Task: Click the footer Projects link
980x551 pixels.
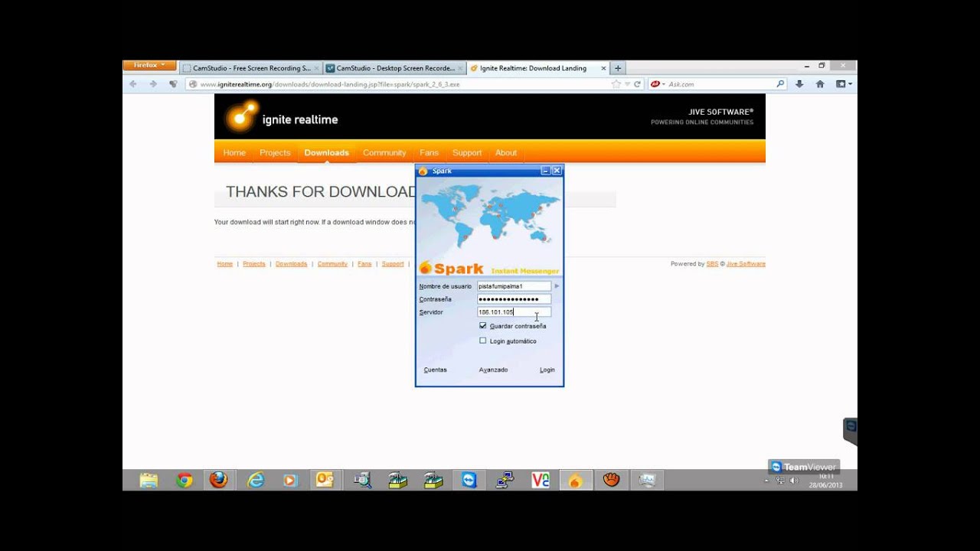Action: coord(254,264)
